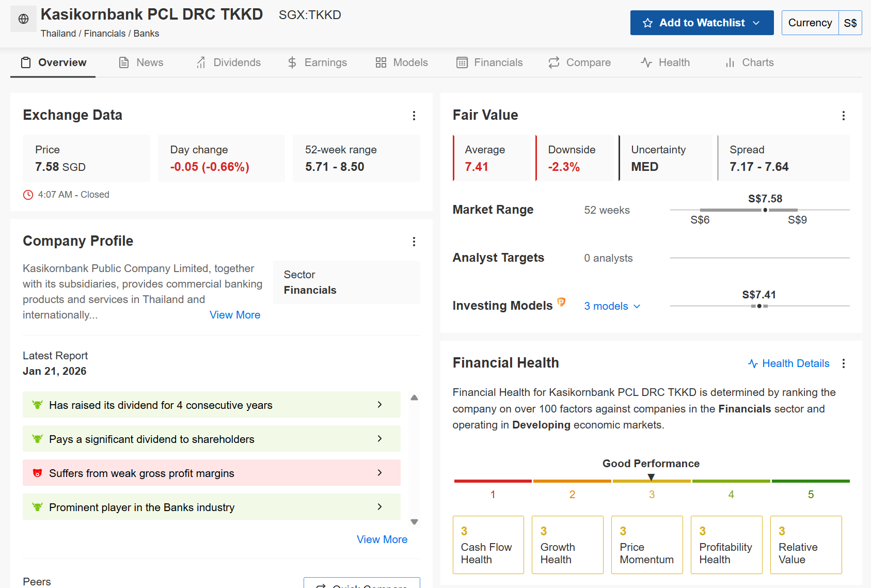This screenshot has height=588, width=871.
Task: Click the document icon on the News tab
Action: click(124, 63)
